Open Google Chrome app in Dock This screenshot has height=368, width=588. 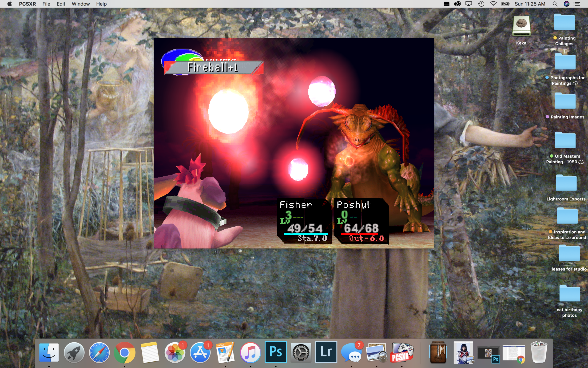(124, 352)
